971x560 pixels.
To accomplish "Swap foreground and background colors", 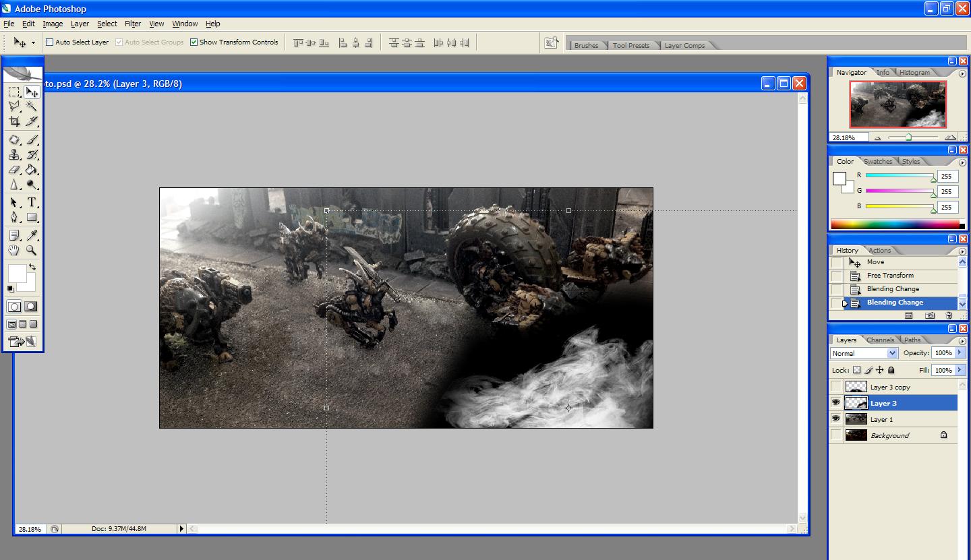I will (31, 268).
